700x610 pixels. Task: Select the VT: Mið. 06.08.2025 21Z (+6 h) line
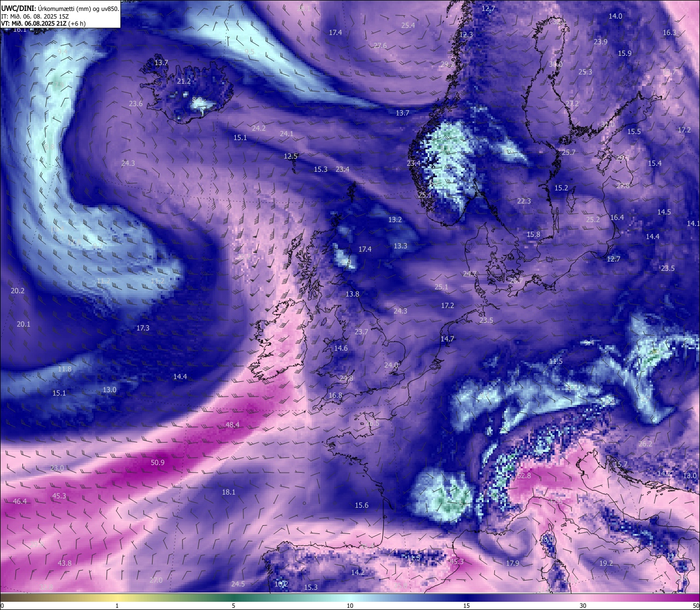(x=43, y=24)
